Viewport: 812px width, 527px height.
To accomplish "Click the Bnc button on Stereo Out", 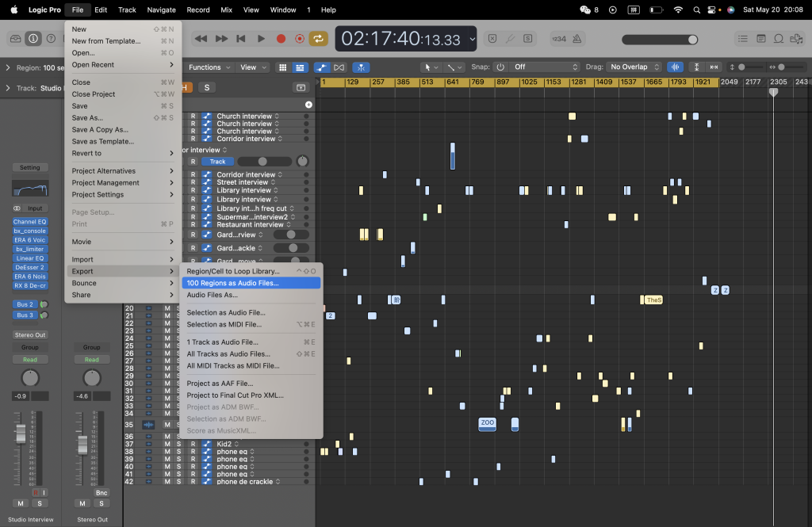I will tap(101, 493).
